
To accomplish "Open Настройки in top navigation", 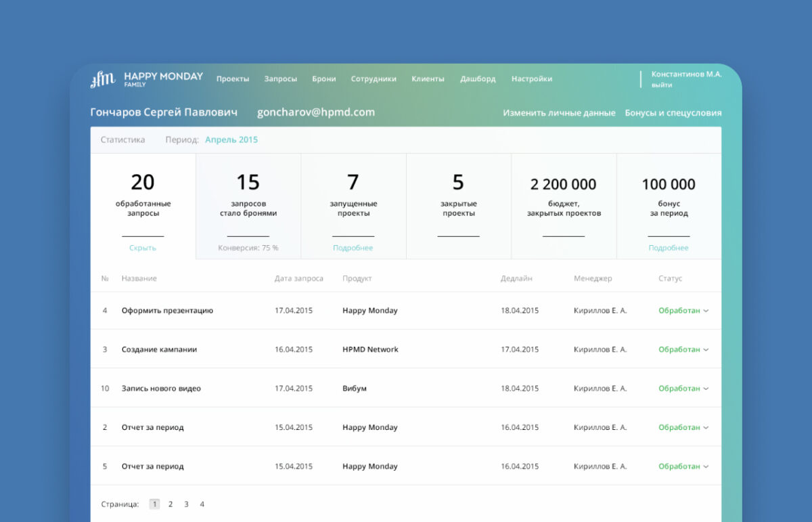I will [531, 79].
